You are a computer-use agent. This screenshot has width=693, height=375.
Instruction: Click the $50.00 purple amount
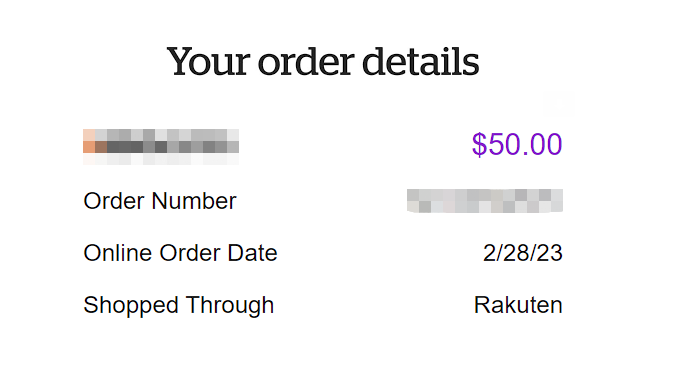pyautogui.click(x=517, y=144)
